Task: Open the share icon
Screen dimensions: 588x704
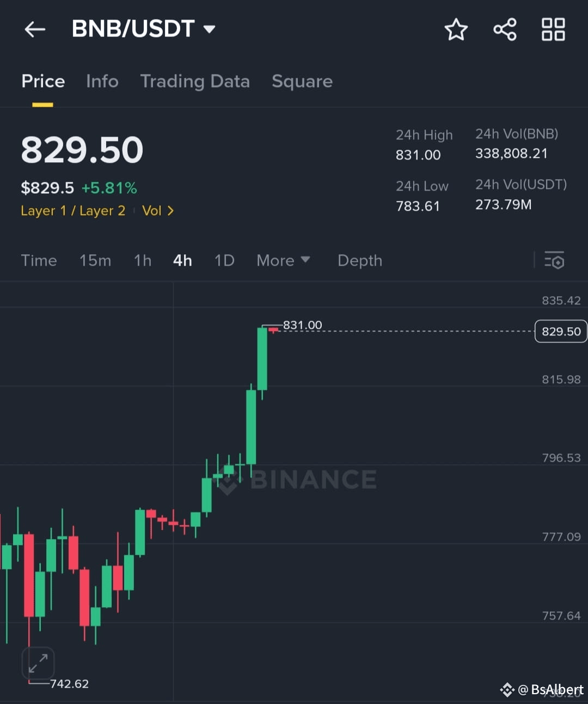Action: pyautogui.click(x=505, y=29)
